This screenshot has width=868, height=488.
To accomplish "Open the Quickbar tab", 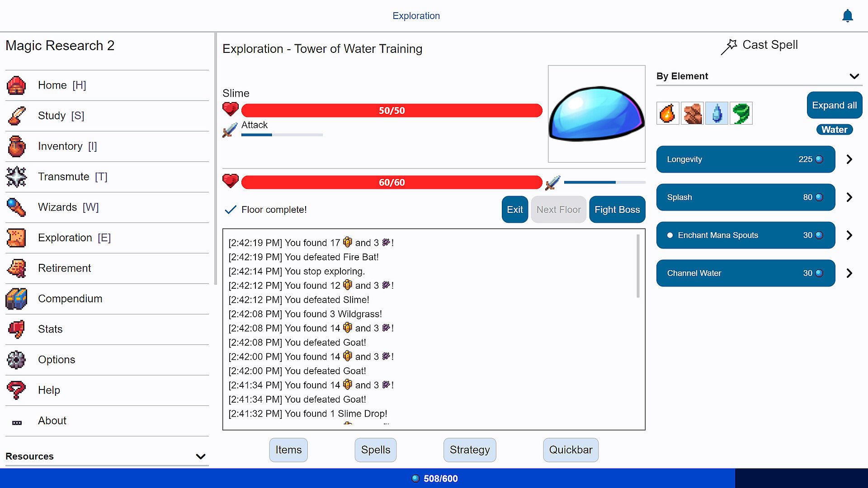I will pos(570,450).
